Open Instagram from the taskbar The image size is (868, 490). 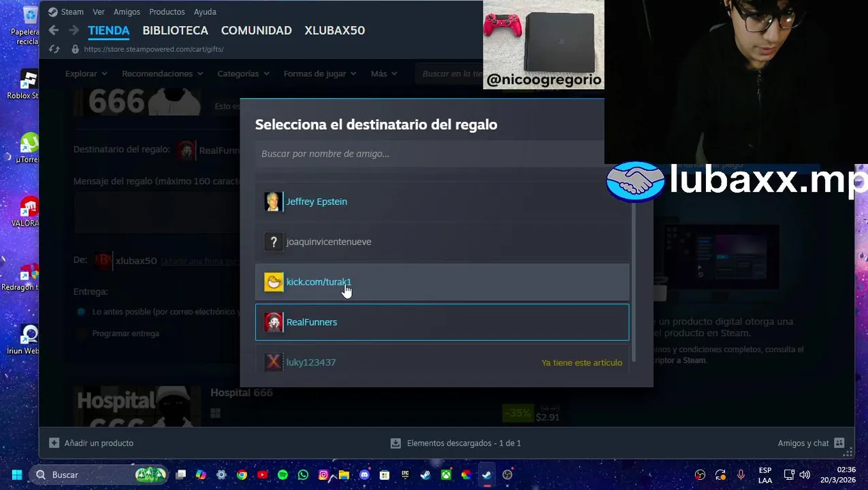pos(323,475)
